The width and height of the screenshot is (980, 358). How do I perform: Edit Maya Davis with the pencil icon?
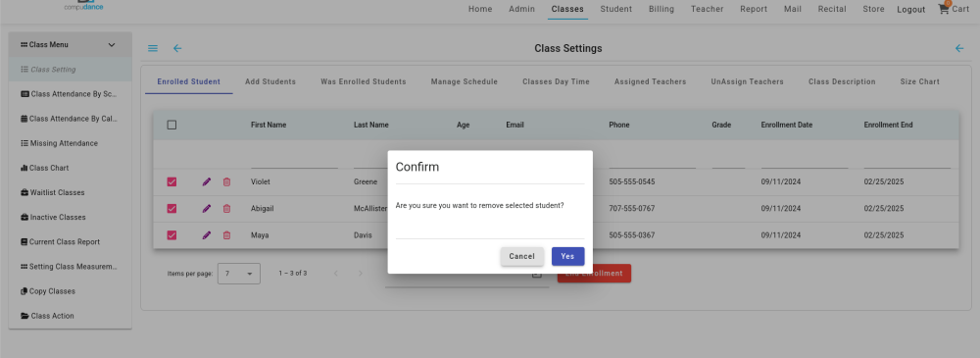click(x=207, y=235)
